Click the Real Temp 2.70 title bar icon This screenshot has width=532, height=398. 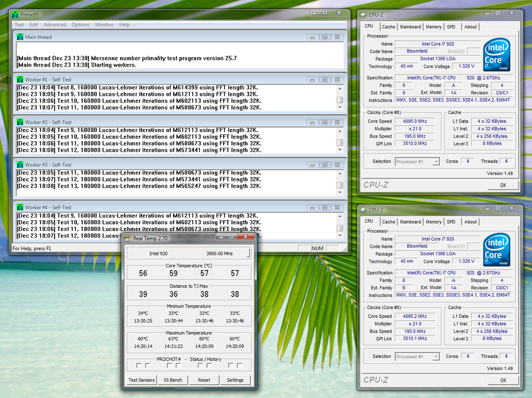click(x=127, y=238)
